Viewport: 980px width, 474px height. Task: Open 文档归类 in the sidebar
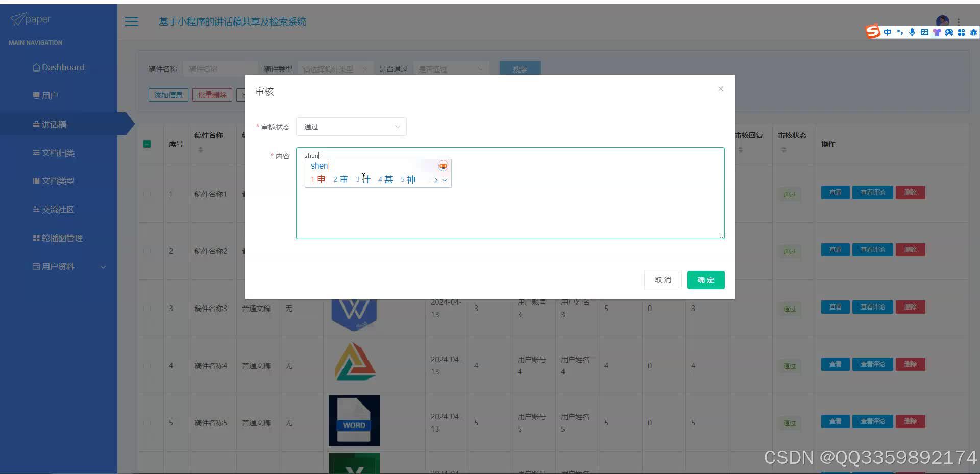click(54, 153)
